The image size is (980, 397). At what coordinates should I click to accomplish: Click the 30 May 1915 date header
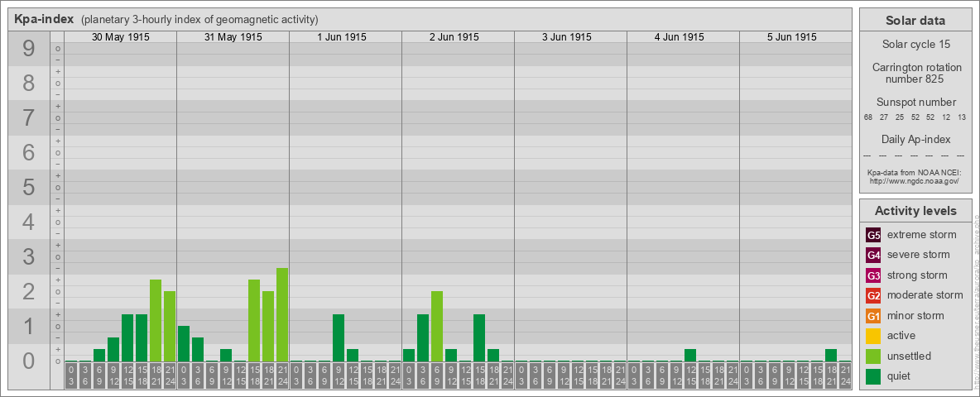121,37
